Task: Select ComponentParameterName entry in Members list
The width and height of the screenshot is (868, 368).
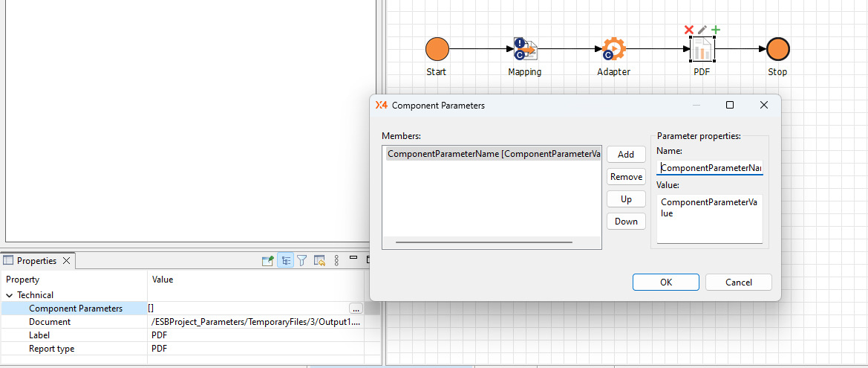Action: (x=492, y=154)
